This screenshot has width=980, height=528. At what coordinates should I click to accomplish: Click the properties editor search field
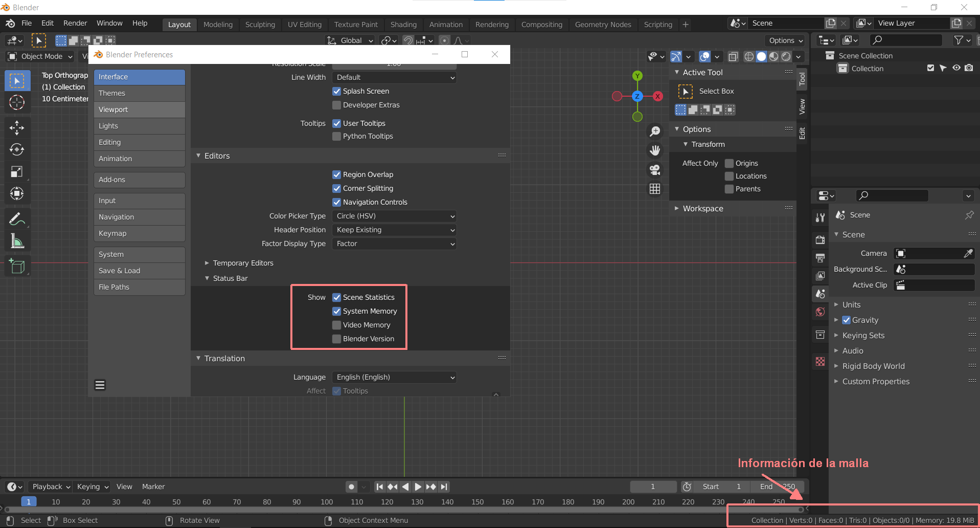tap(892, 195)
